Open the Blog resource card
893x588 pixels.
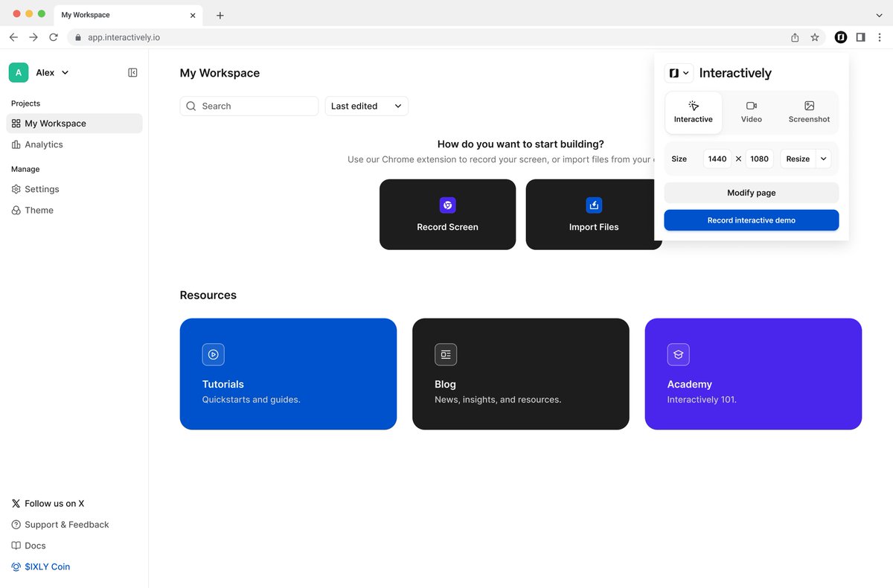pos(521,374)
